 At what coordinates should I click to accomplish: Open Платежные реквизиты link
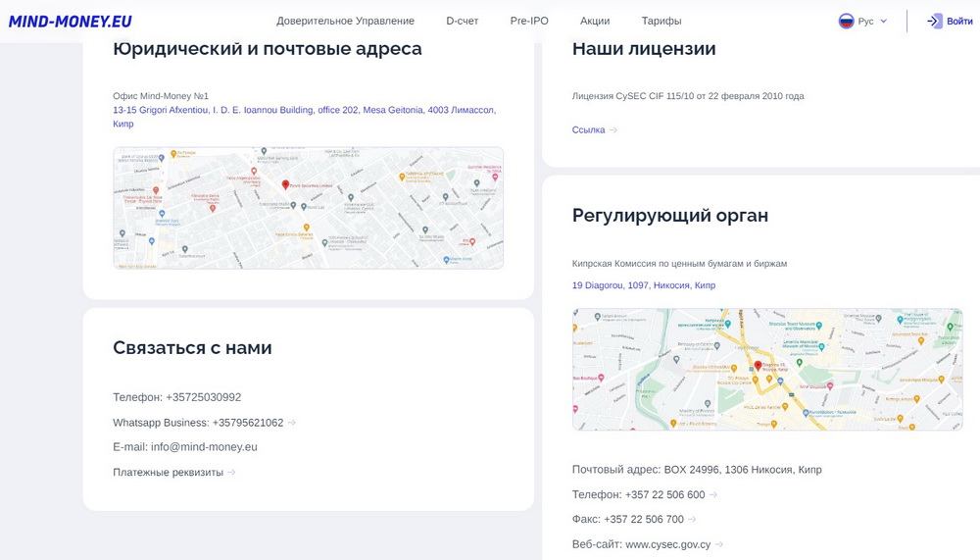point(168,473)
